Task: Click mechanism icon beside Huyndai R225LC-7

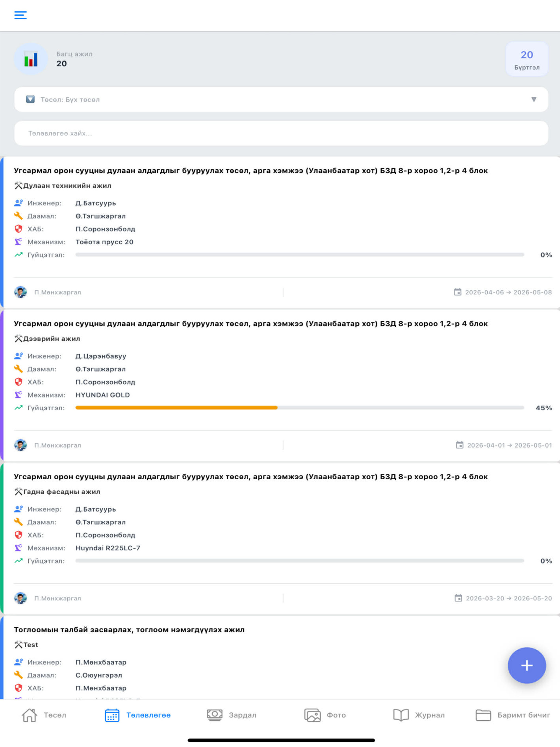Action: tap(18, 547)
